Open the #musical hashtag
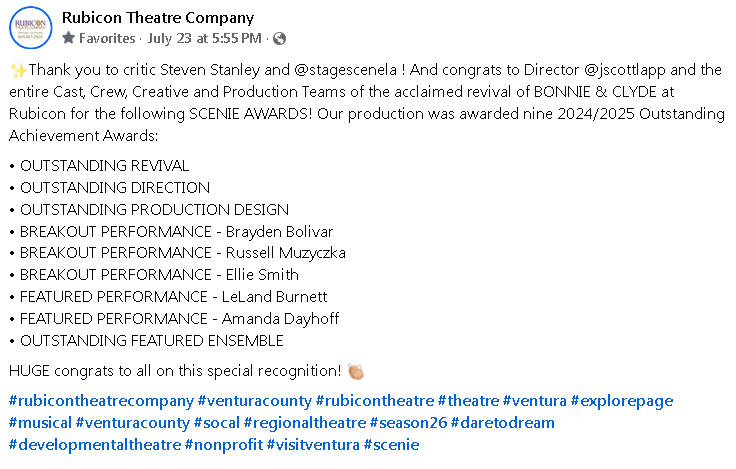Screen dimensions: 736x469 pyautogui.click(x=39, y=423)
